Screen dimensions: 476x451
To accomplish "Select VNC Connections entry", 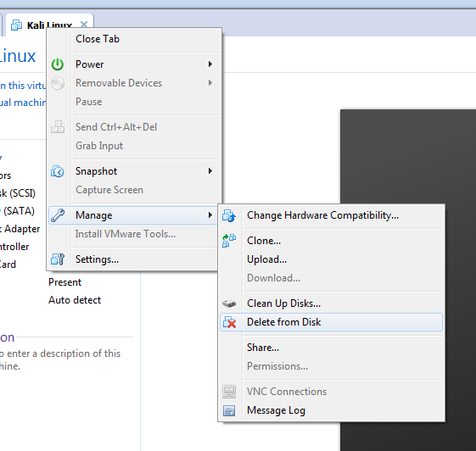I will (331, 392).
